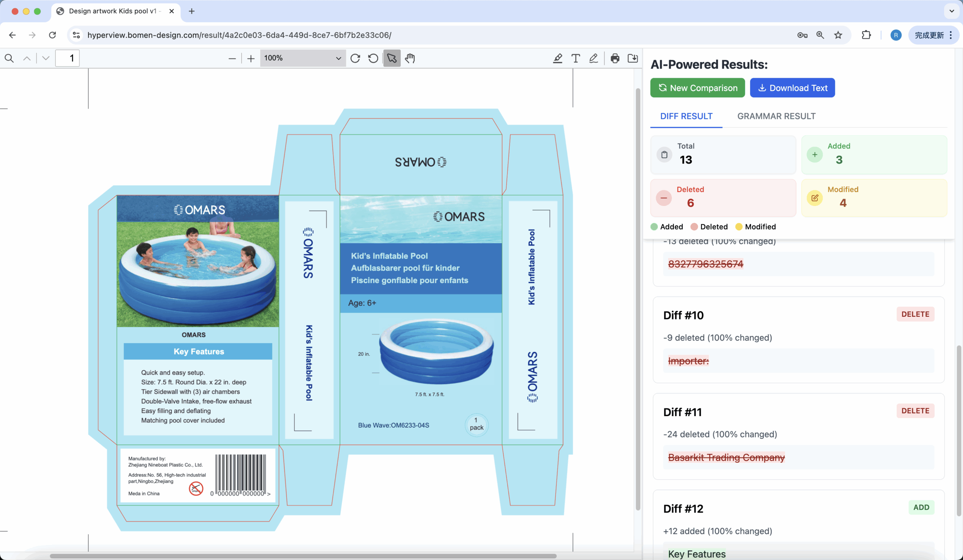Click the zoom out minus icon
963x560 pixels.
232,58
